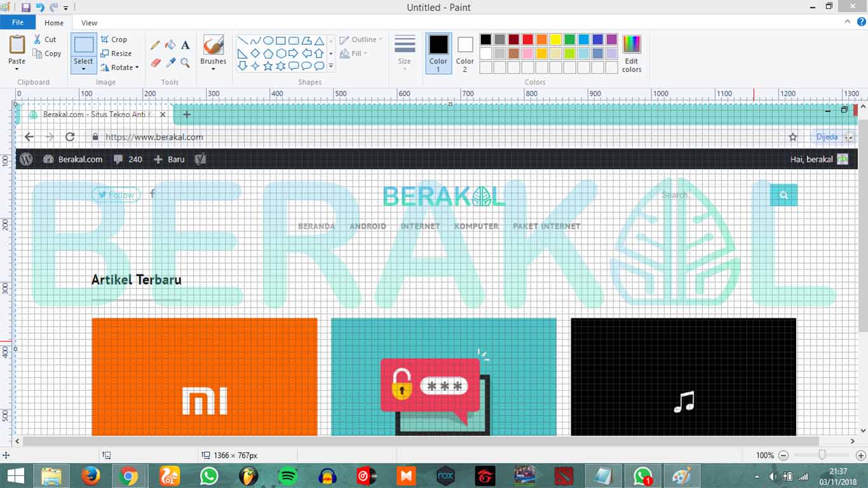Viewport: 868px width, 488px height.
Task: Open Spotify from the taskbar
Action: tap(288, 476)
